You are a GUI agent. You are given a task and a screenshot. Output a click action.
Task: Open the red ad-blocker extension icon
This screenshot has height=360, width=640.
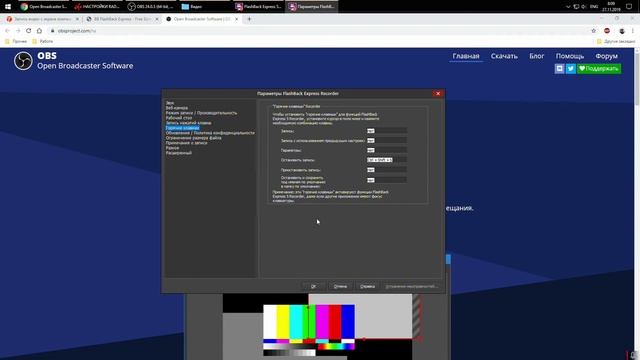[x=607, y=31]
